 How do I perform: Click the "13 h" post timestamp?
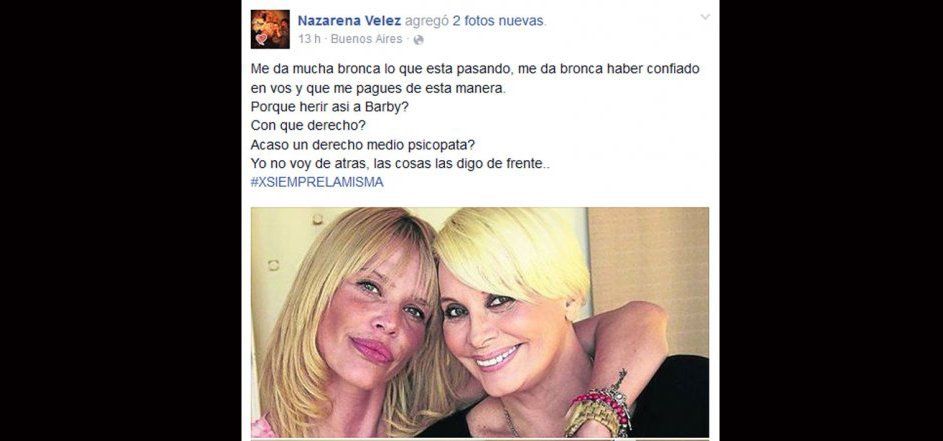(x=309, y=40)
